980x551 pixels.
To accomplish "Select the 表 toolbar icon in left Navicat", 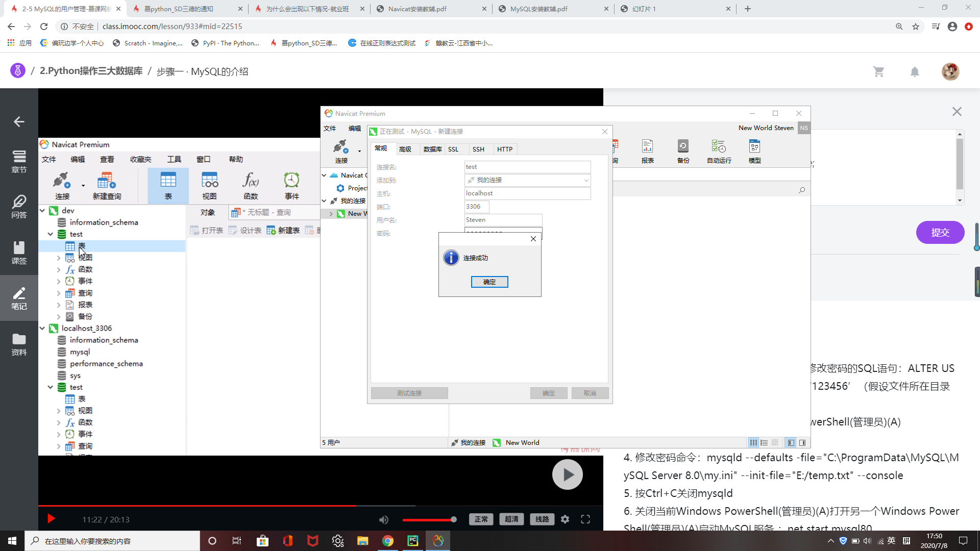I will tap(168, 186).
